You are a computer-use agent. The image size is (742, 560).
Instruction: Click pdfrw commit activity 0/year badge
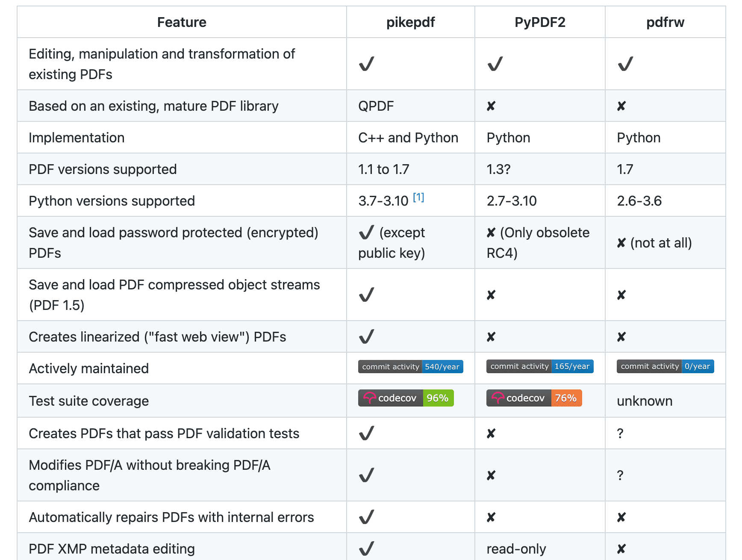(x=665, y=366)
